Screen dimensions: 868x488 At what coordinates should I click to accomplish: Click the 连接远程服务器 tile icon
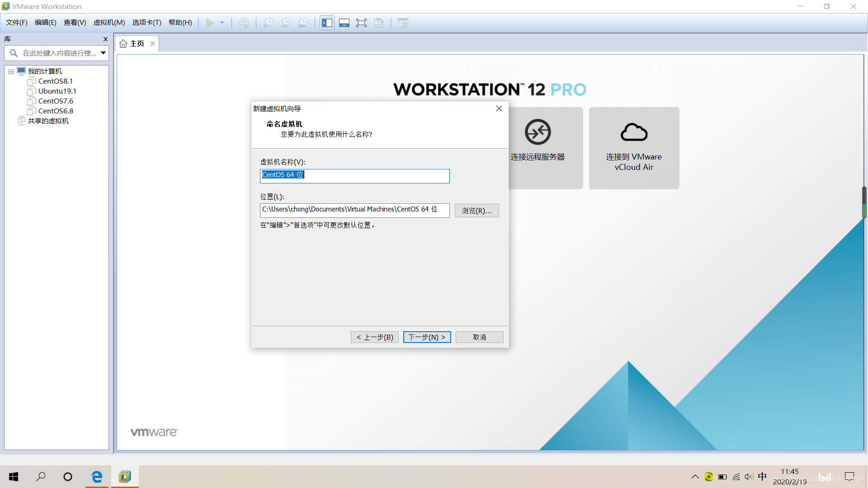pos(538,132)
